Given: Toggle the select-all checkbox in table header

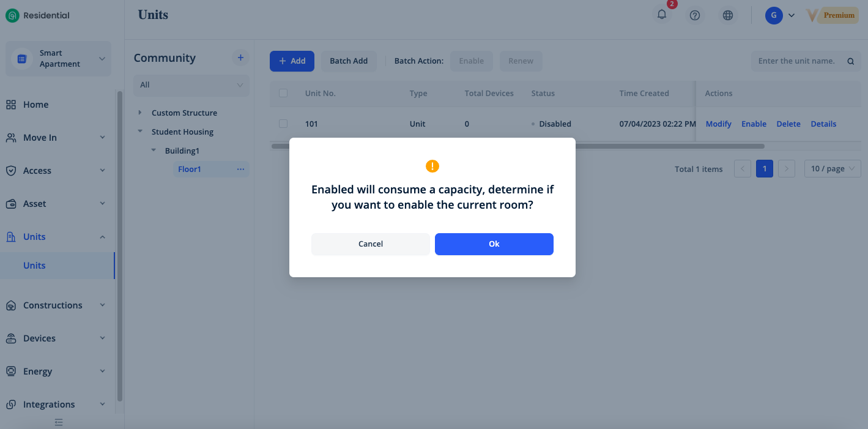Looking at the screenshot, I should click(283, 93).
